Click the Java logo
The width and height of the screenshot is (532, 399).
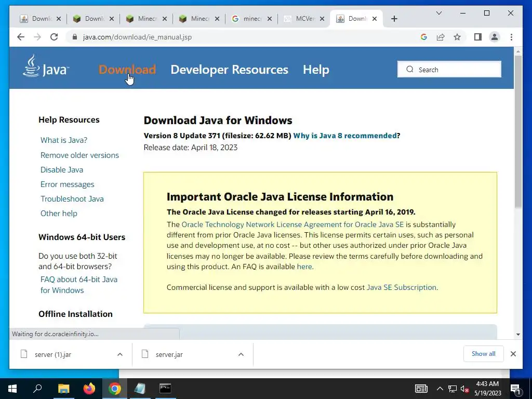coord(46,66)
